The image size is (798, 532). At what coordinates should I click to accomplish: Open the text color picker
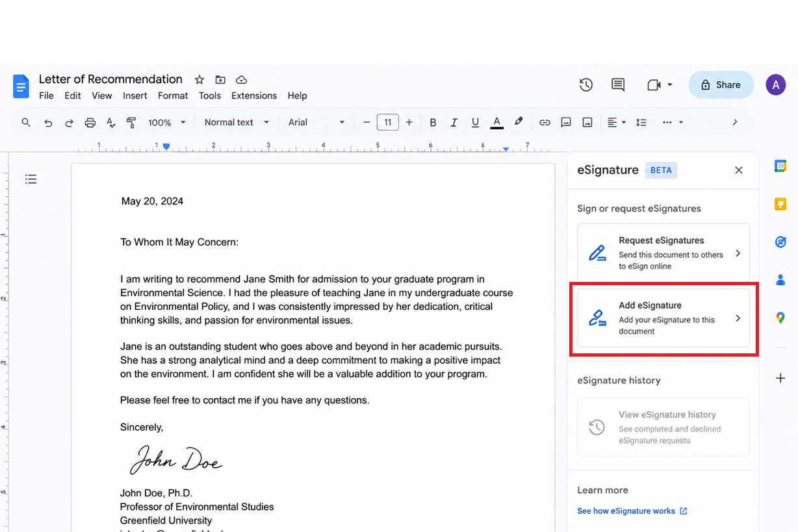click(x=496, y=122)
